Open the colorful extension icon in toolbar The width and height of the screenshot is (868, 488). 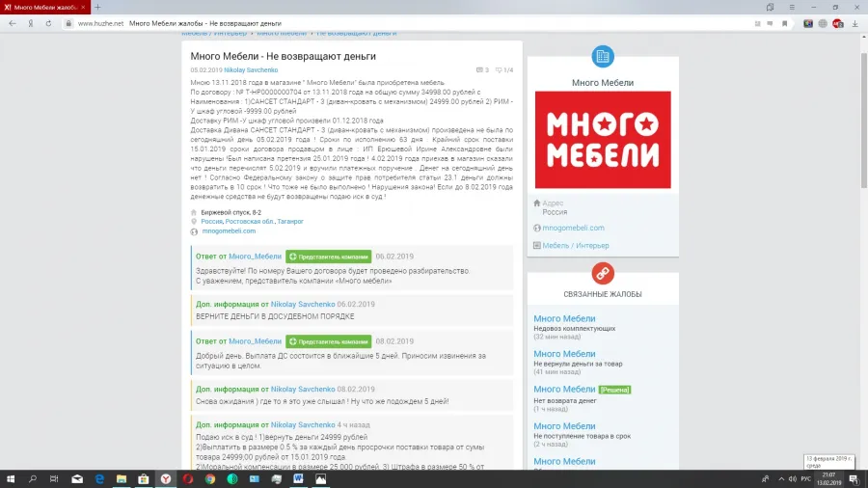click(x=808, y=23)
